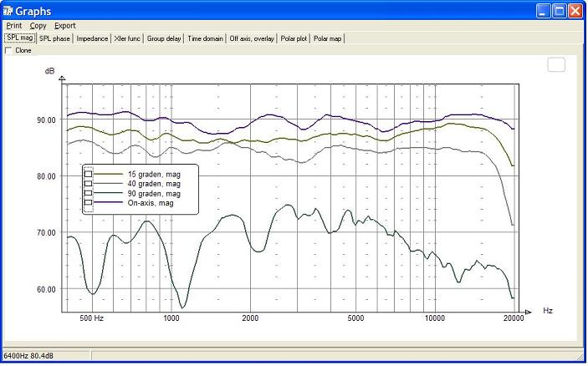
Task: Open the Copy menu
Action: (38, 26)
